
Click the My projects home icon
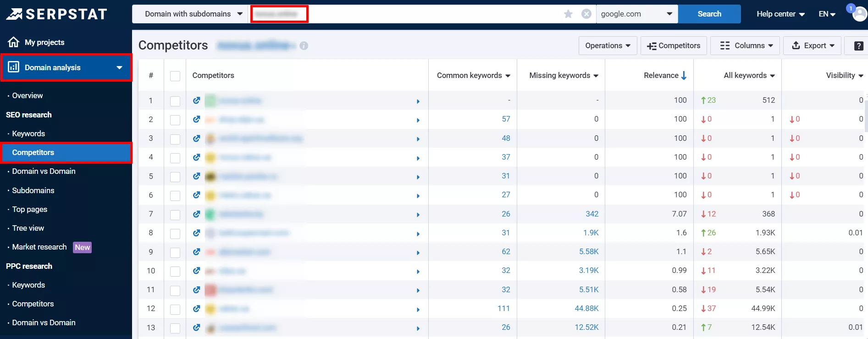[13, 42]
